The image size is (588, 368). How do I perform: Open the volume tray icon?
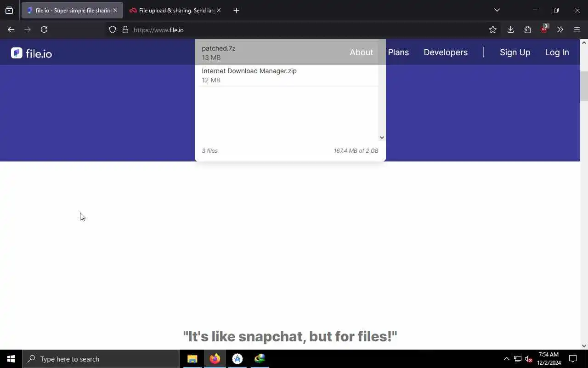(529, 359)
